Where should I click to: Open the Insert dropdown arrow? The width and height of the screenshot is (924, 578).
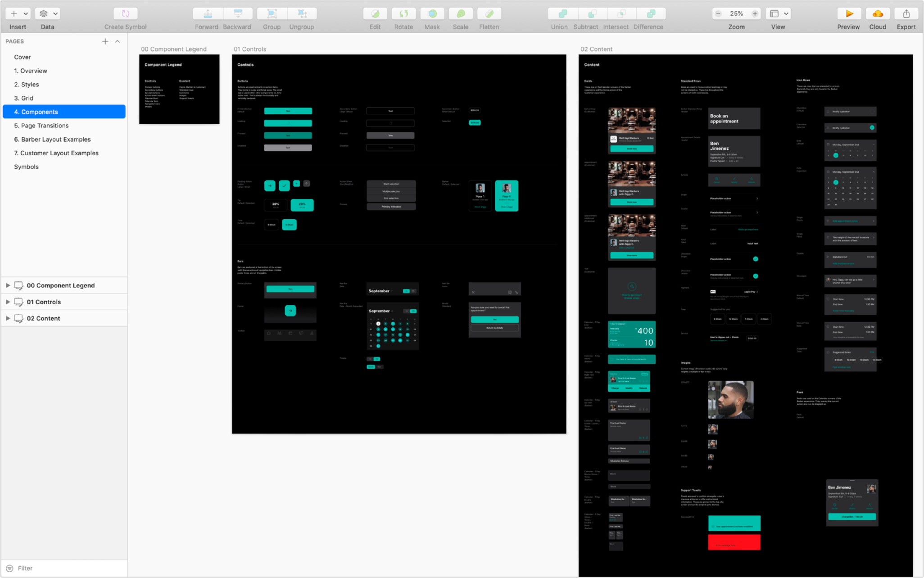pos(26,14)
